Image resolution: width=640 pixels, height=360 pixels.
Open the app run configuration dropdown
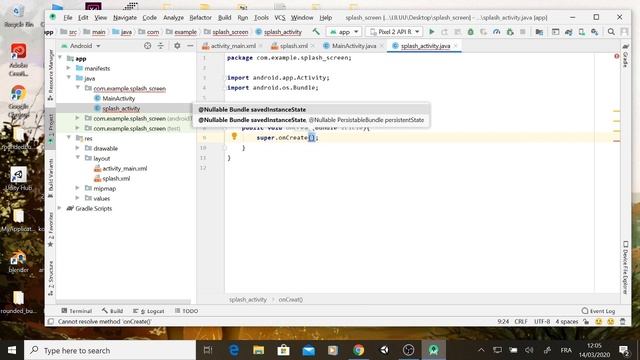(x=344, y=31)
